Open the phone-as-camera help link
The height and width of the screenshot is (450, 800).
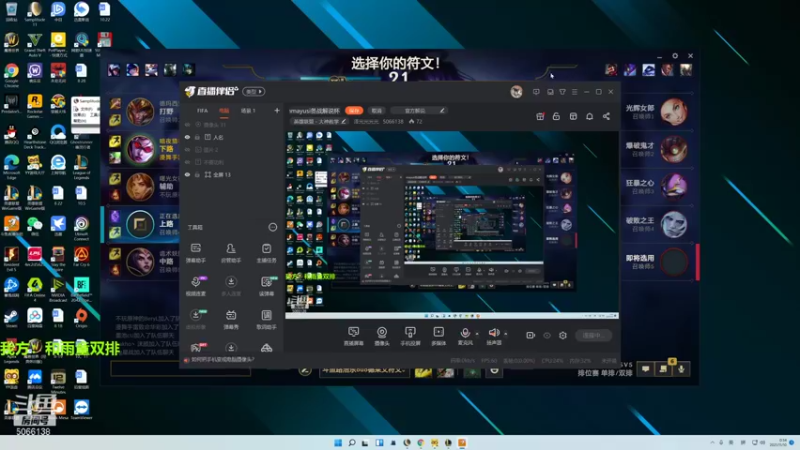(222, 360)
